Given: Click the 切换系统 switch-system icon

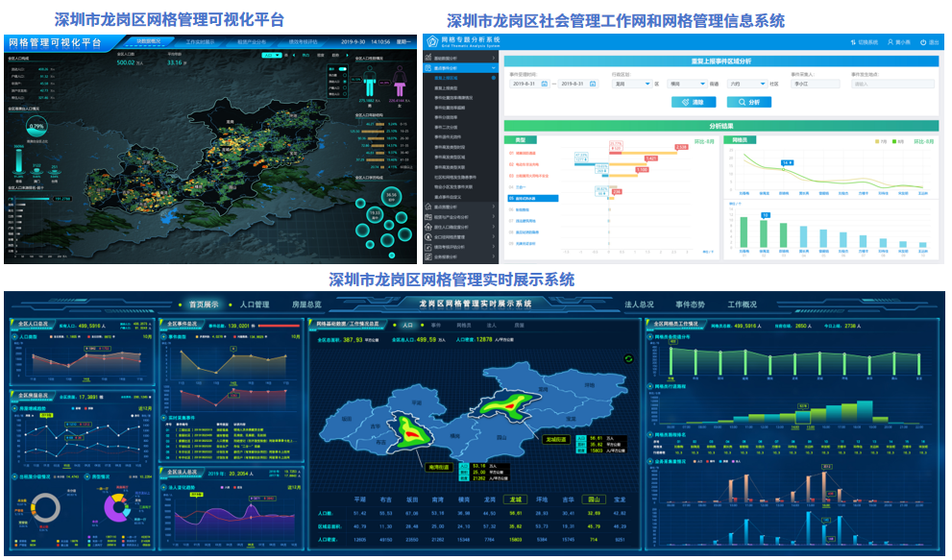Looking at the screenshot, I should point(854,42).
